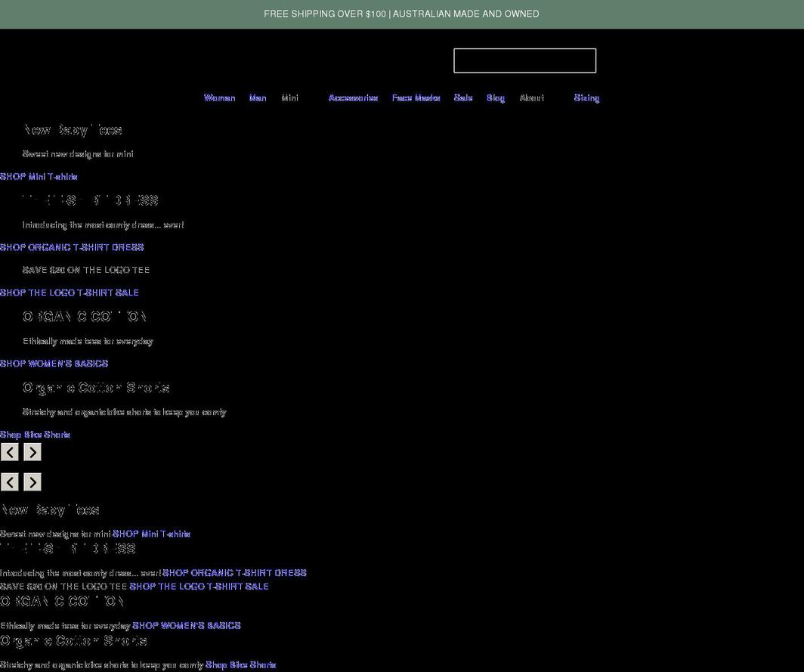
Task: Click SHOP THE LOGO T-SHIRT SALE link
Action: click(70, 293)
